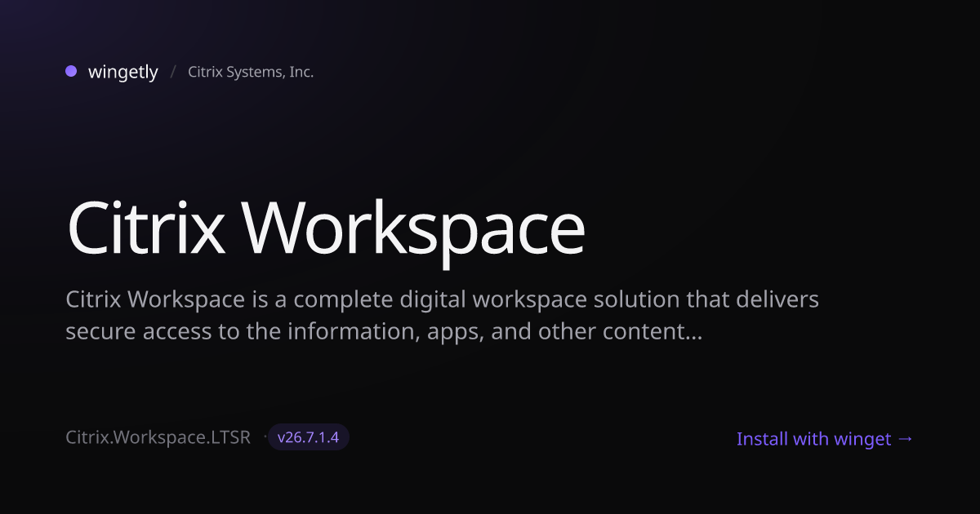980x514 pixels.
Task: Select publisher Citrix Systems, Inc.
Action: coord(251,72)
